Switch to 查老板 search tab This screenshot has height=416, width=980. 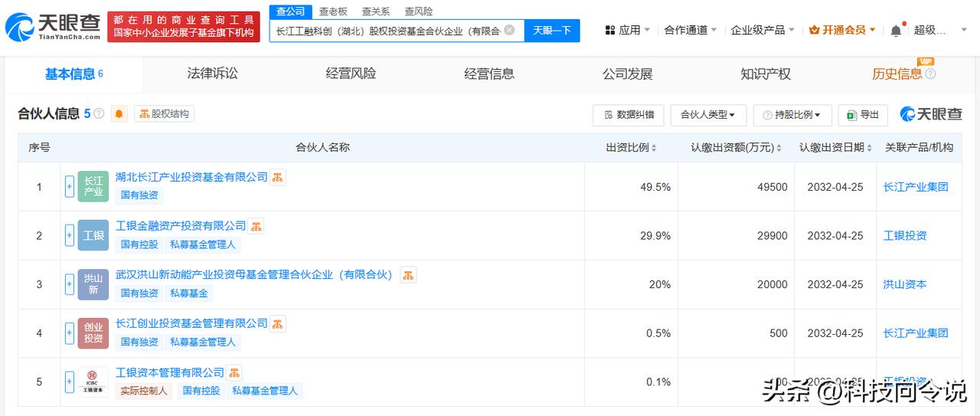333,11
